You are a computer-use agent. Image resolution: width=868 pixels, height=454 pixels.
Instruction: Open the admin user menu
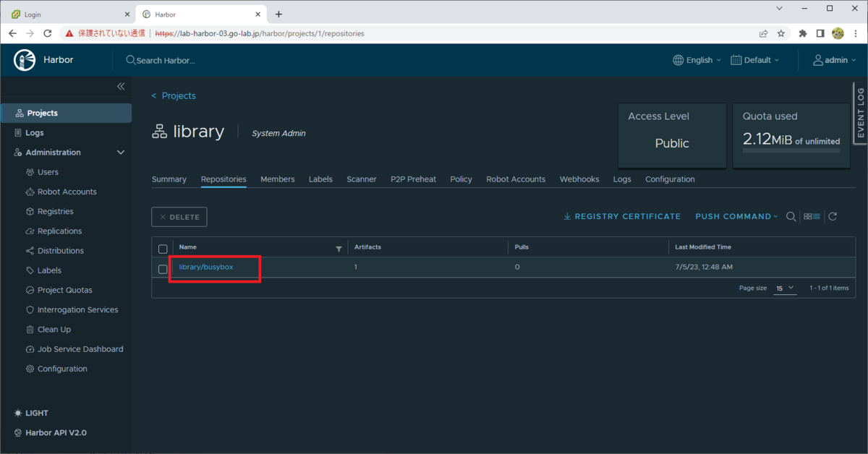pos(834,60)
